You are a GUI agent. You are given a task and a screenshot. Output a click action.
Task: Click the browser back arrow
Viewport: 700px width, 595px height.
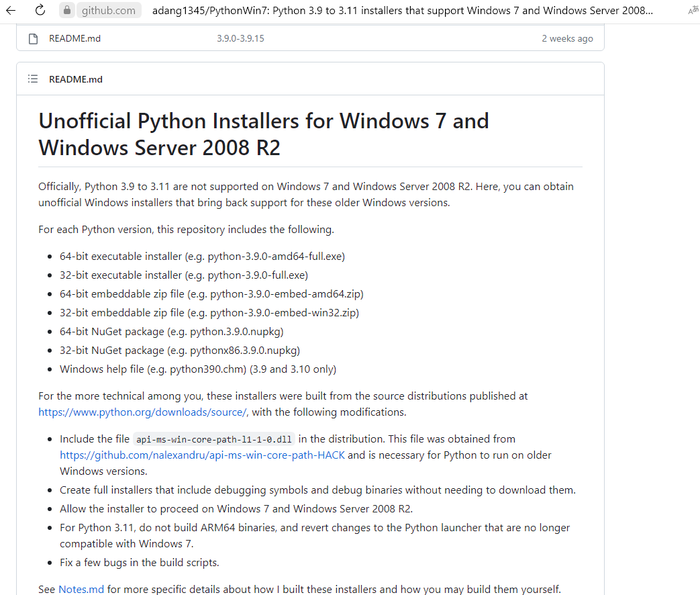click(11, 10)
